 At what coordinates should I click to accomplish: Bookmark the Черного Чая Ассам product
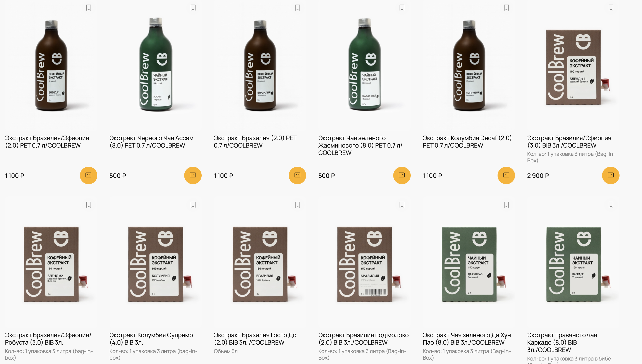point(193,7)
